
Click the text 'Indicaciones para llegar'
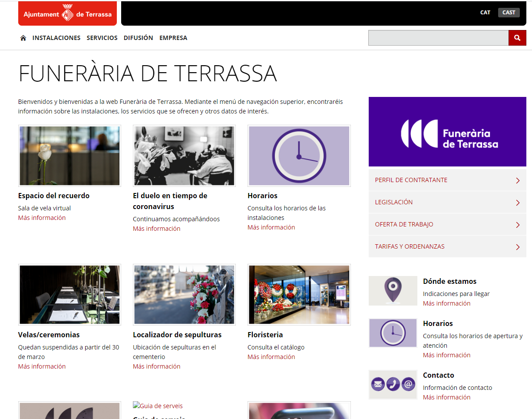[456, 294]
